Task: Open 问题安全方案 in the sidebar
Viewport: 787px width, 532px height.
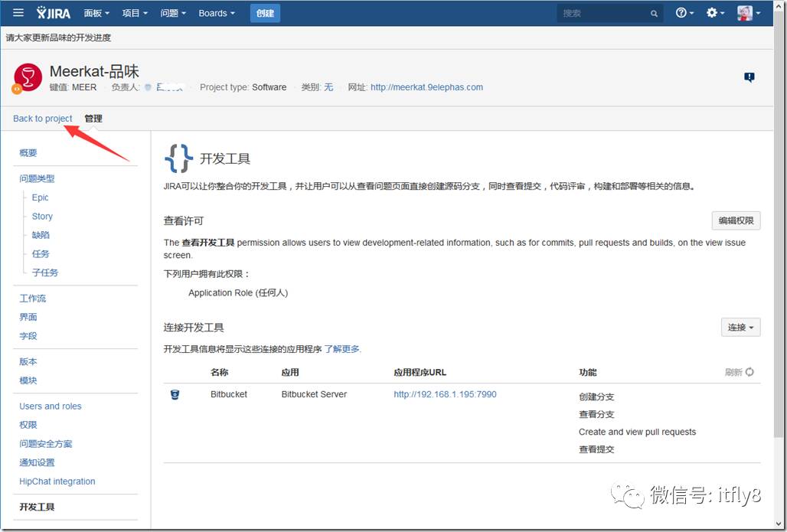Action: coord(46,444)
